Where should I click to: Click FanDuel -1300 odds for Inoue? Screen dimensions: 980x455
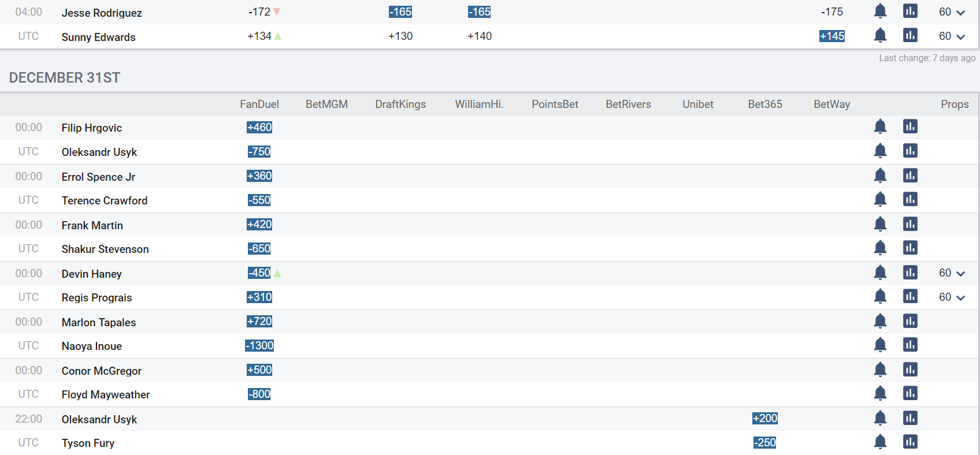tap(259, 345)
